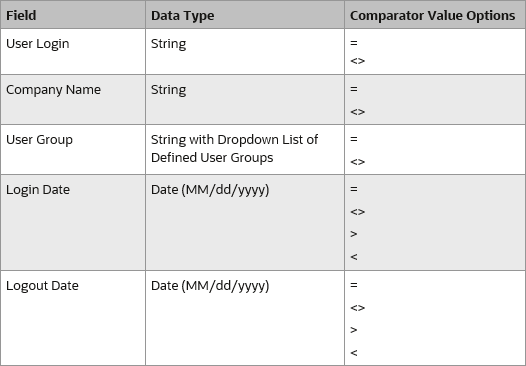The width and height of the screenshot is (526, 366).
Task: Click the equals comparator in User Login row
Action: (x=354, y=43)
